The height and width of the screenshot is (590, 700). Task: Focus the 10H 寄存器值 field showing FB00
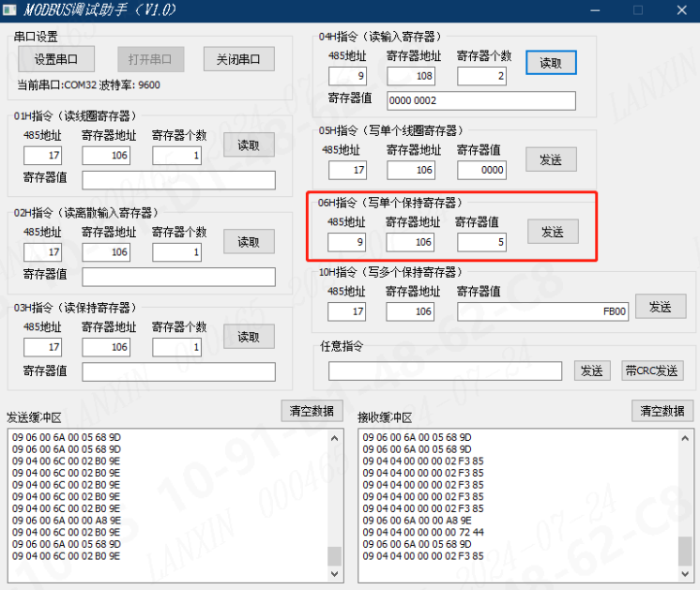pos(543,311)
